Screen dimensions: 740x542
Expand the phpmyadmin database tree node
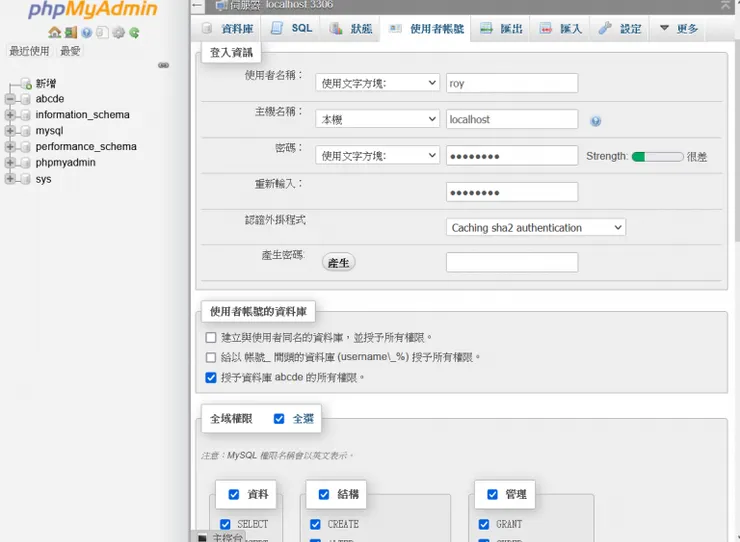[x=10, y=162]
